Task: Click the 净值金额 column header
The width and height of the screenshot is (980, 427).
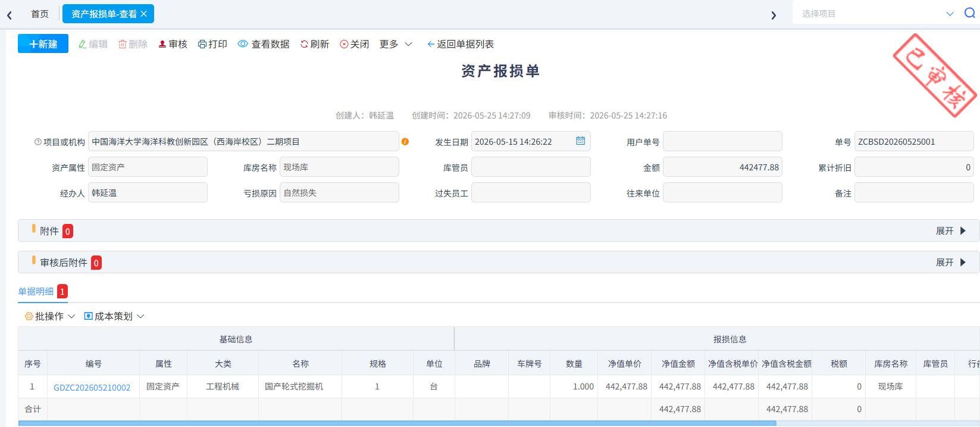Action: pyautogui.click(x=678, y=363)
